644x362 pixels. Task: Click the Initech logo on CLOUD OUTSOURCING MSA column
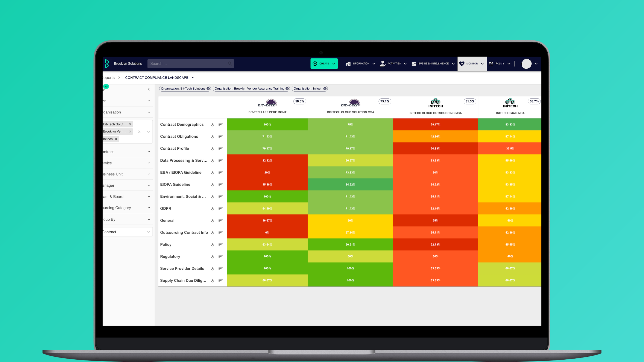tap(435, 103)
